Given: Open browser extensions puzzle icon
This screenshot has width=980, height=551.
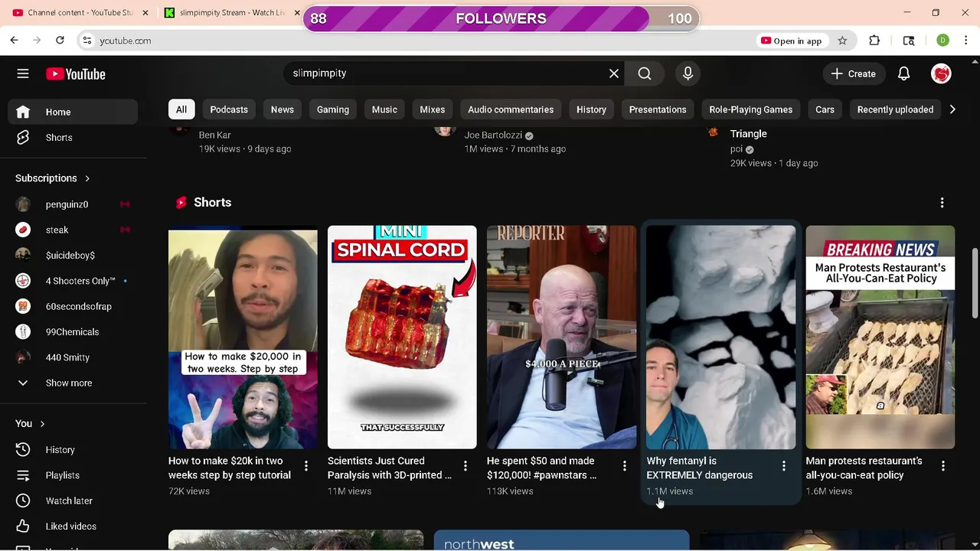Looking at the screenshot, I should [874, 41].
